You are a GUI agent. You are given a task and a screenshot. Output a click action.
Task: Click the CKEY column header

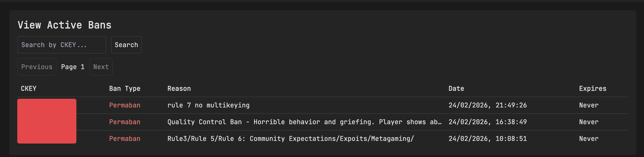29,88
